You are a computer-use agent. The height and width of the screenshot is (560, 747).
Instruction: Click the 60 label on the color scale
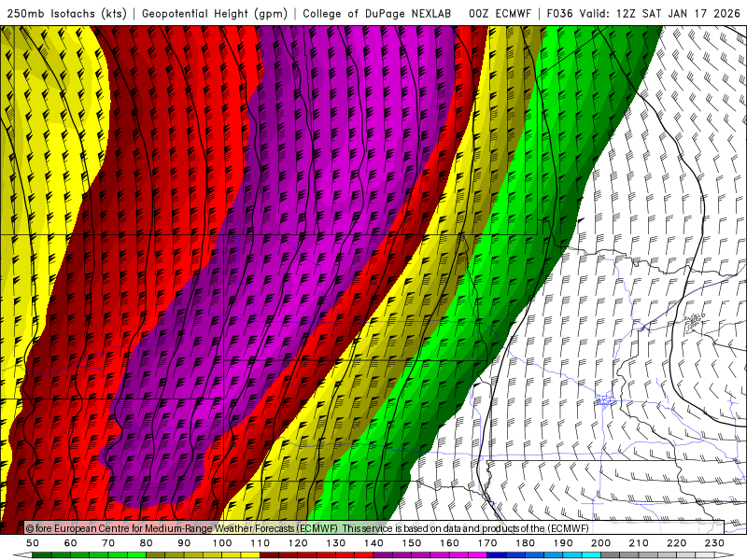[x=71, y=543]
